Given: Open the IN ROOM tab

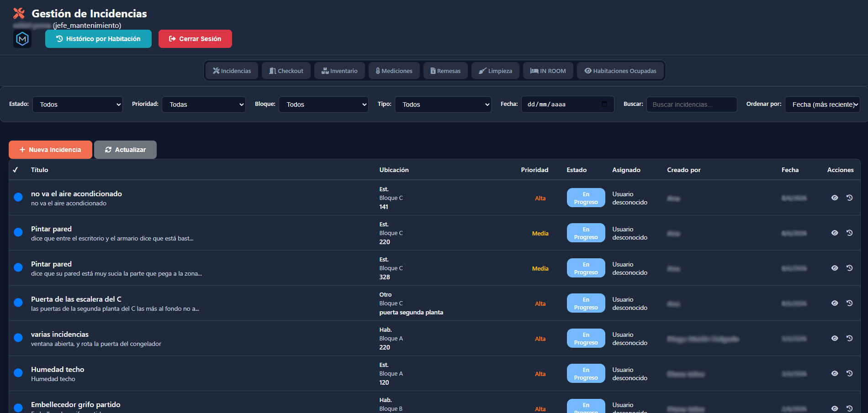Looking at the screenshot, I should (548, 71).
